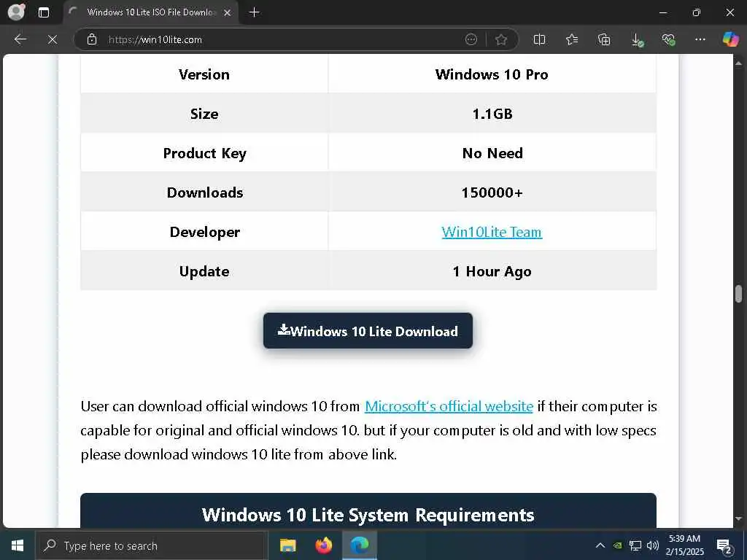Show hidden system tray icons chevron
Image resolution: width=747 pixels, height=560 pixels.
pos(600,545)
